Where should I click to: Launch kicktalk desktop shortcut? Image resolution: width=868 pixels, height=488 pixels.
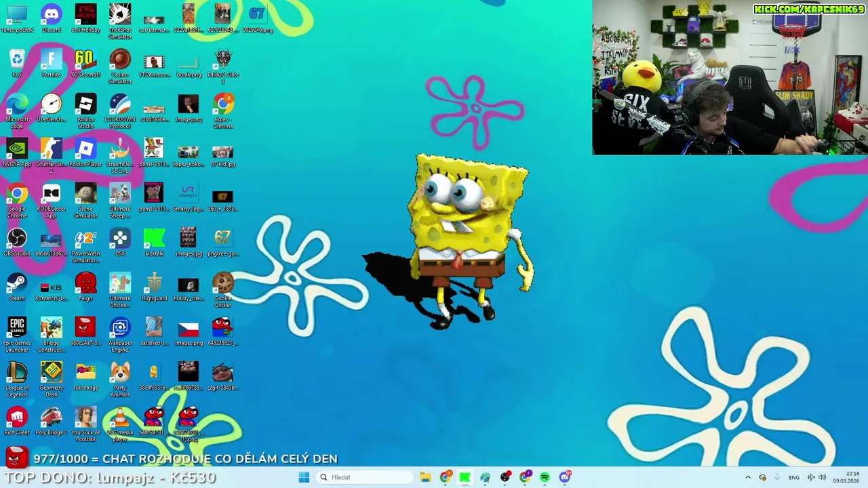point(155,242)
